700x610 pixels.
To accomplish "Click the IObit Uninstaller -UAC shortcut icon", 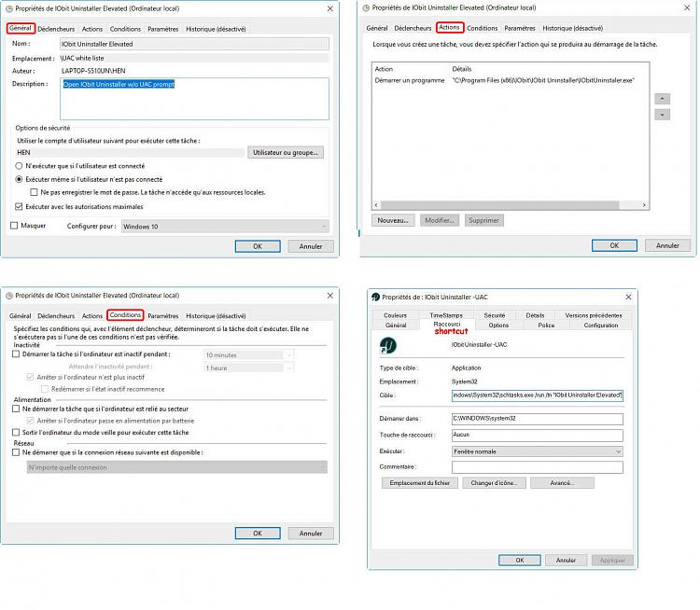I will [x=387, y=345].
